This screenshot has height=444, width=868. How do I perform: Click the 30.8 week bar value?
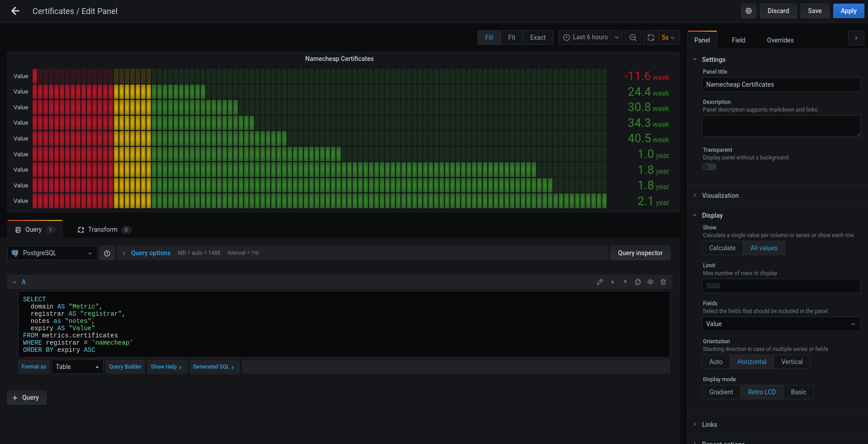648,107
